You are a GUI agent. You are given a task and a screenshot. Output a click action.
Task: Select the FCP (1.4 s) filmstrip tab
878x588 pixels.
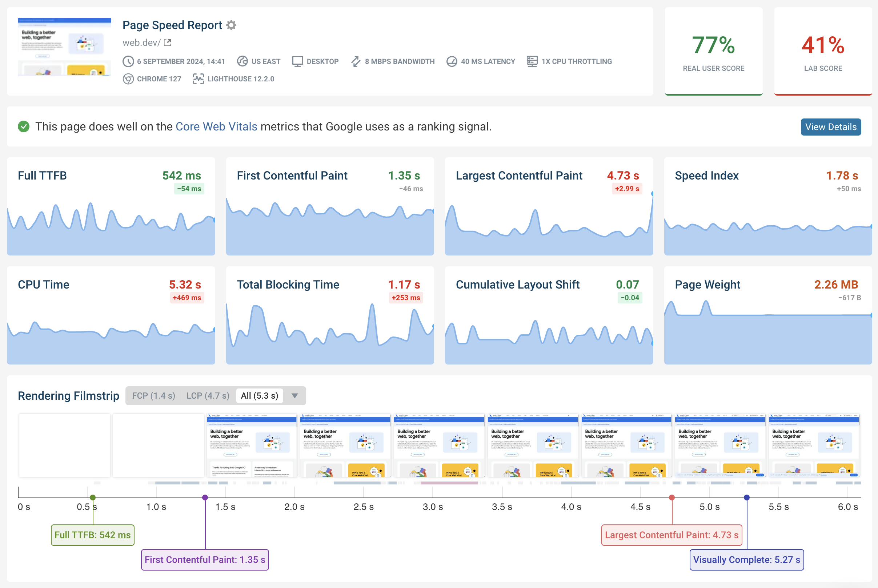[154, 396]
